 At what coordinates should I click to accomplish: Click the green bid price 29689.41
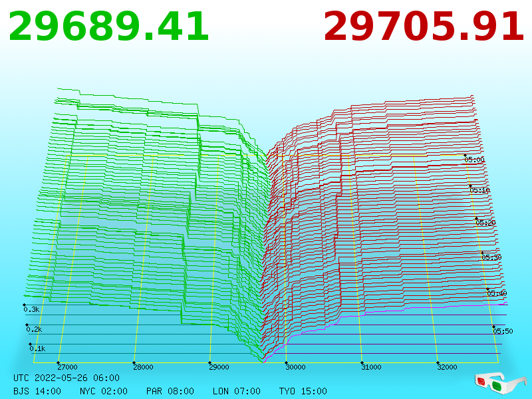pos(108,27)
